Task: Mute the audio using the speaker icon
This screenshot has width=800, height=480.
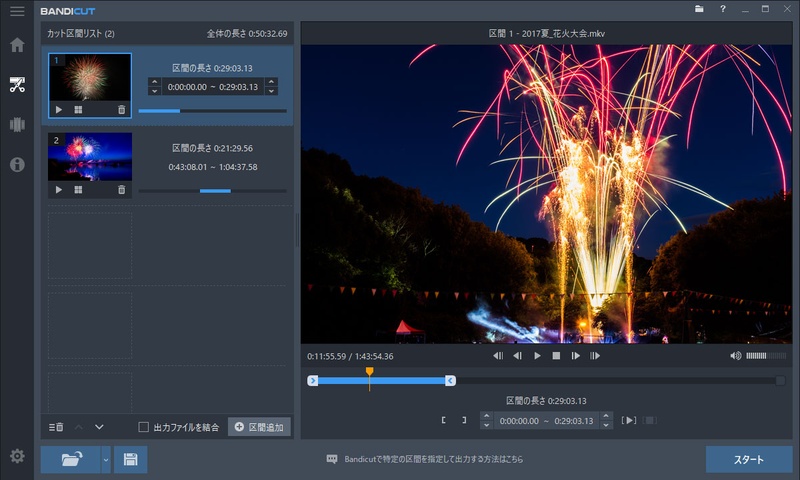Action: coord(736,355)
